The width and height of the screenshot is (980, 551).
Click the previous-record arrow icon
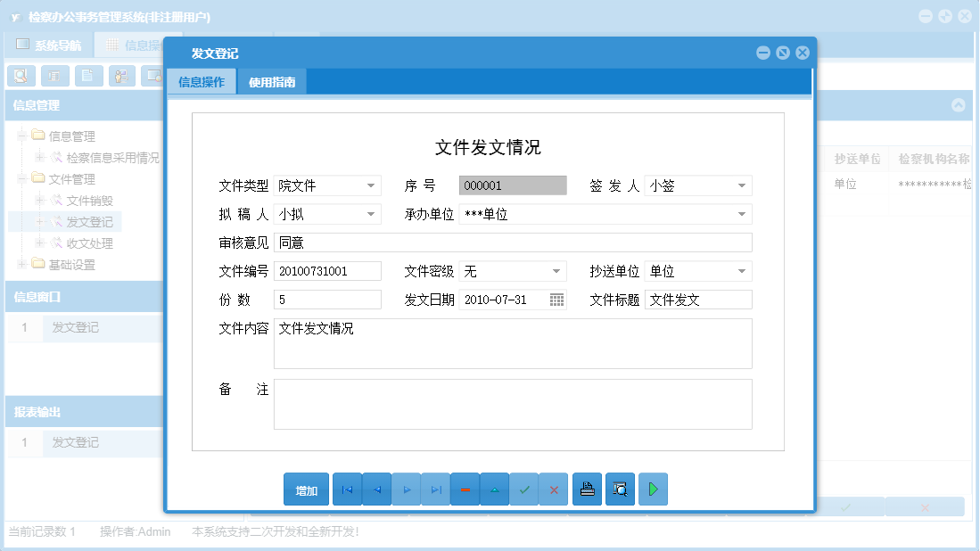click(376, 489)
